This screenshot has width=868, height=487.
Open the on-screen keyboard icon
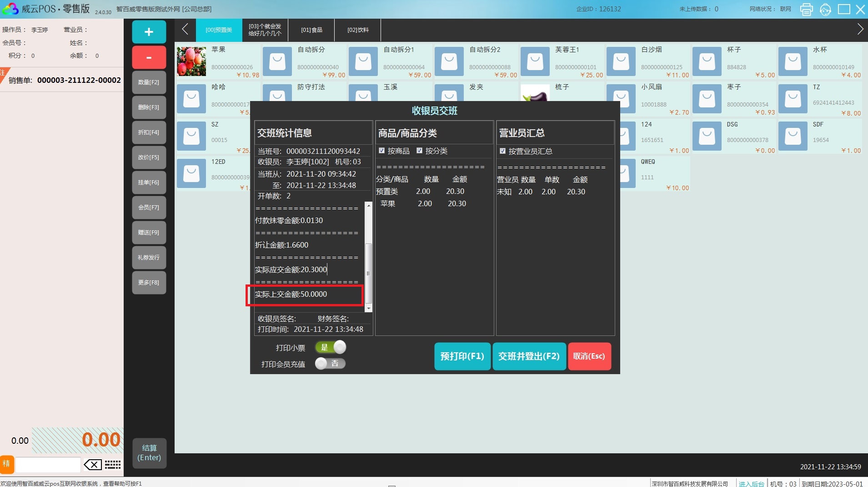[x=113, y=464]
